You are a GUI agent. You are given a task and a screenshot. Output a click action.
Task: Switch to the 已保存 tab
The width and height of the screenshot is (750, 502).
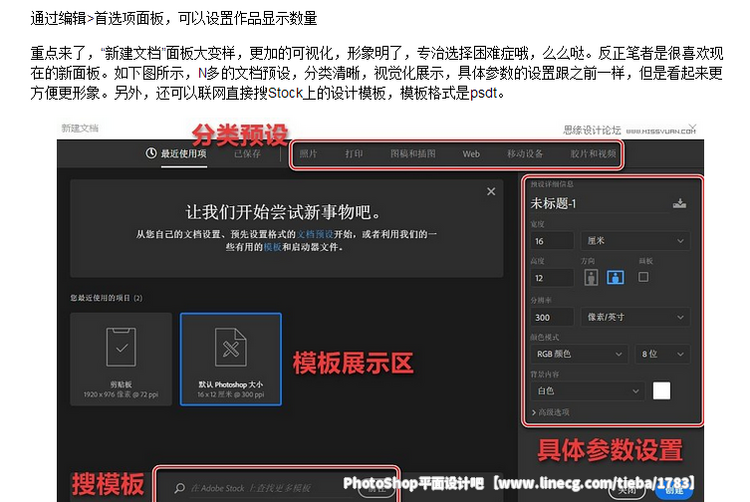coord(247,153)
